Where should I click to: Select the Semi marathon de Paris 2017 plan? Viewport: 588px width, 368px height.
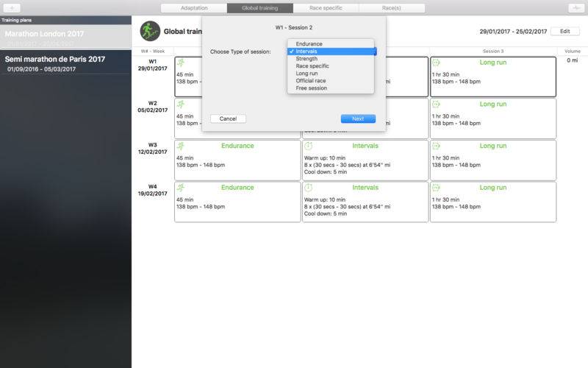point(65,63)
